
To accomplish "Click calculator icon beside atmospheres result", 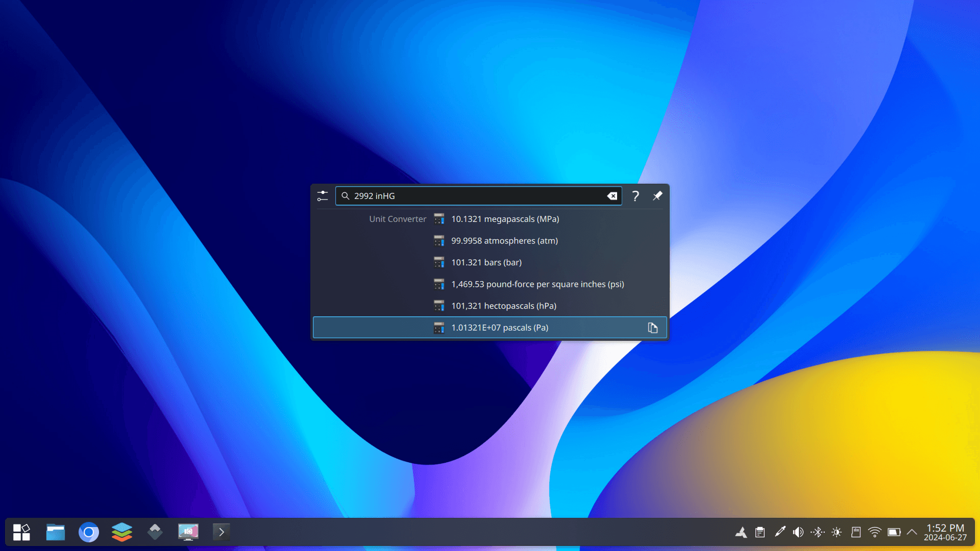I will (439, 241).
